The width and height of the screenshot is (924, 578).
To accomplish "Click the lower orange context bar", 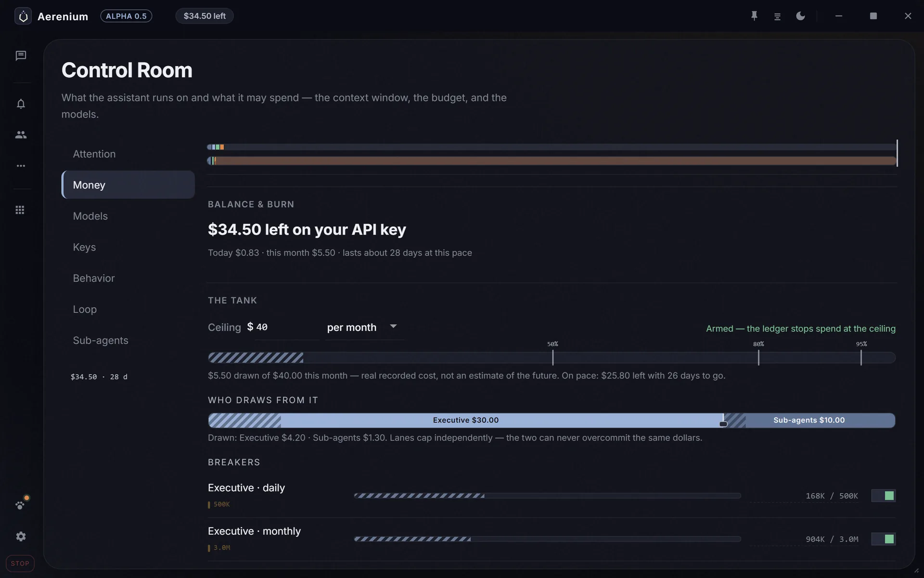I will point(552,161).
